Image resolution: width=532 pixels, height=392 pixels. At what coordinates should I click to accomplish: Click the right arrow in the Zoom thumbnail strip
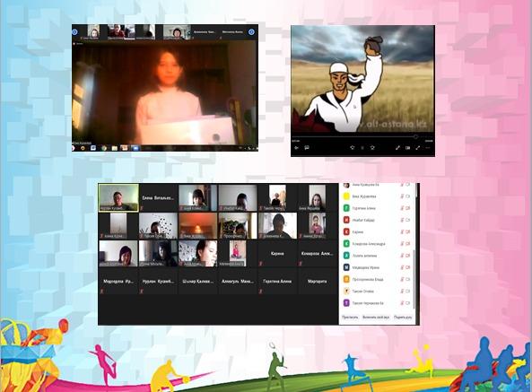[251, 32]
